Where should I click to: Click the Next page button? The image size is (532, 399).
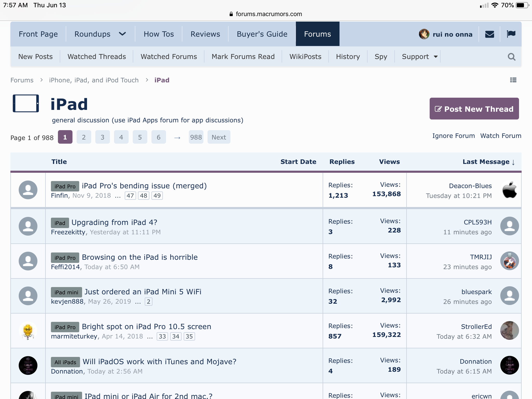(x=219, y=137)
